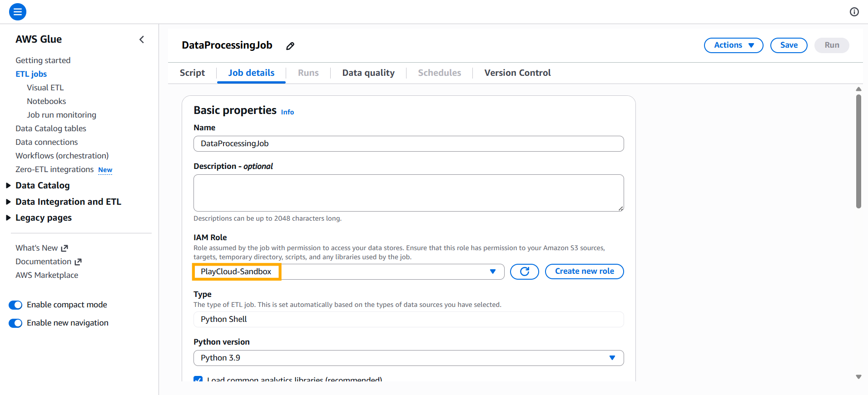The height and width of the screenshot is (395, 868).
Task: Click the job Name input field
Action: [x=409, y=144]
